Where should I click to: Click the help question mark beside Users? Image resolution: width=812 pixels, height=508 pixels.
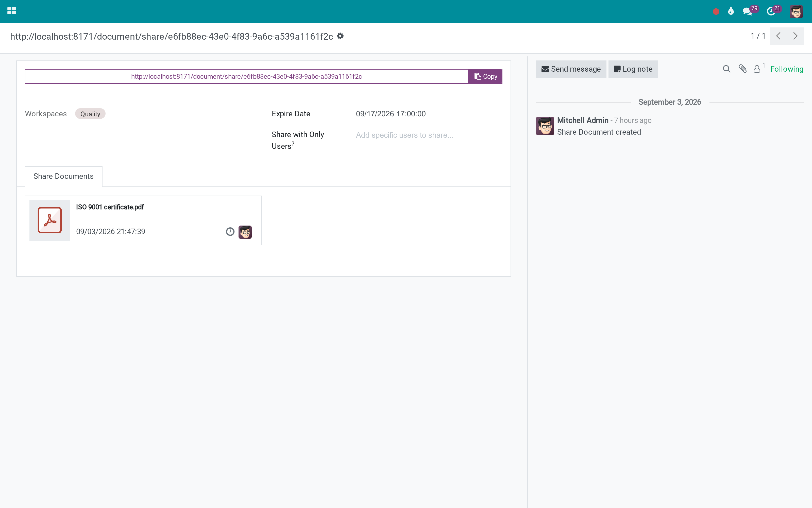coord(293,144)
